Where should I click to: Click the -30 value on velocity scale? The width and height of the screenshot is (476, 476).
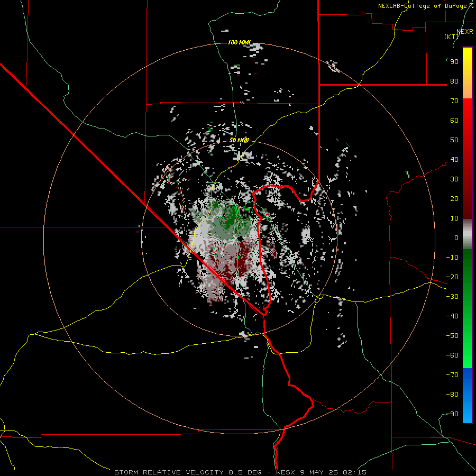point(452,297)
